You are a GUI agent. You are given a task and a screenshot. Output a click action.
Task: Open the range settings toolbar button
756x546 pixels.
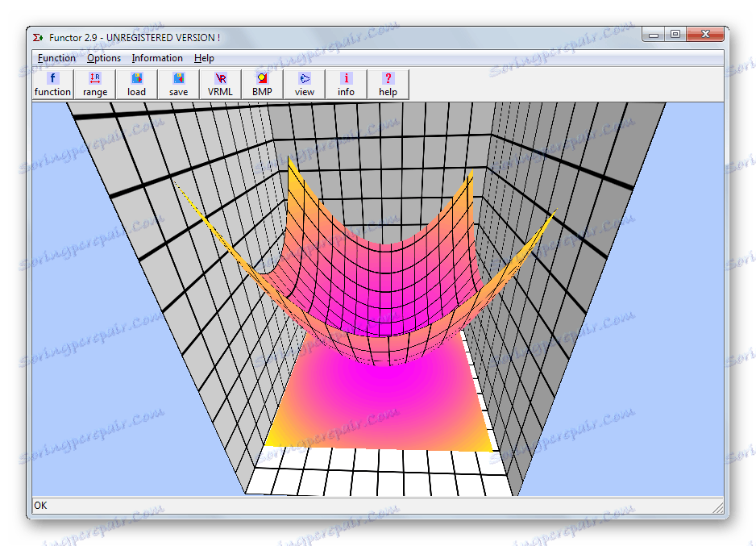pos(95,85)
